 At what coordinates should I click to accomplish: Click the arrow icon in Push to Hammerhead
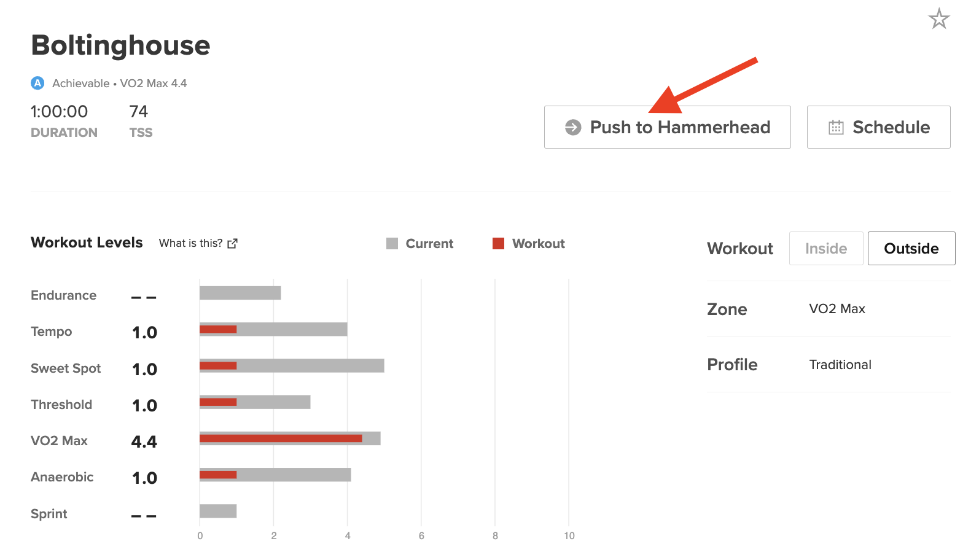[573, 127]
